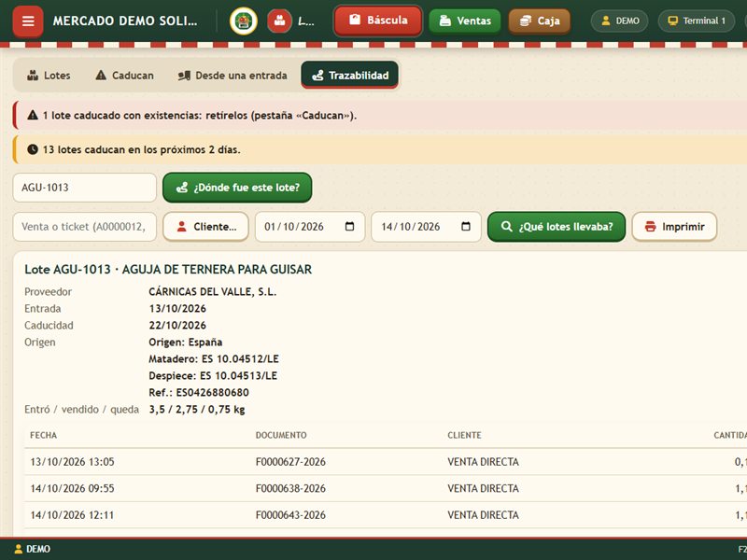Click the DEMO user in status bar
The width and height of the screenshot is (747, 560).
pos(33,549)
